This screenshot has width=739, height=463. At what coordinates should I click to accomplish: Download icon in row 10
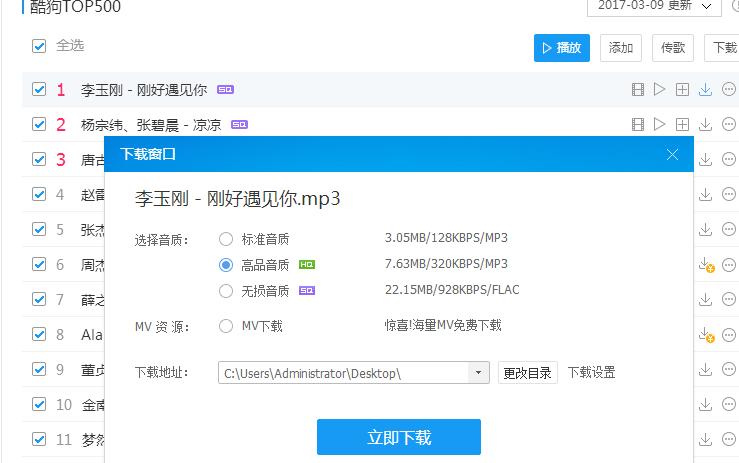[705, 405]
